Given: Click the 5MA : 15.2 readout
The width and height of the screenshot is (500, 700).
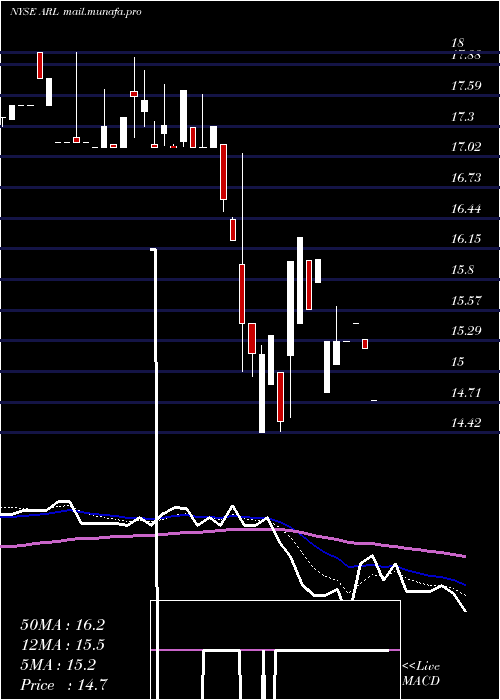Looking at the screenshot, I should pyautogui.click(x=58, y=665).
